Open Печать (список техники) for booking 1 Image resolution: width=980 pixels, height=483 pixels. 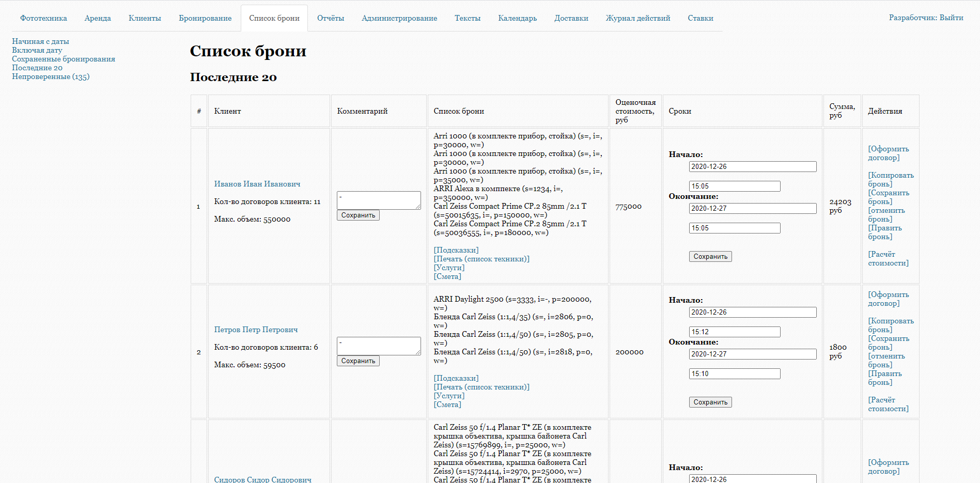click(481, 259)
